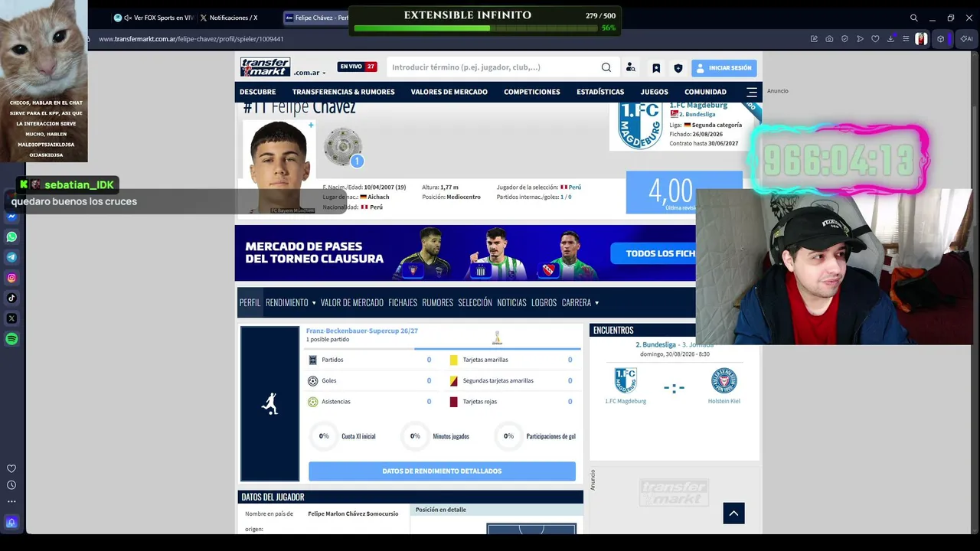Screen dimensions: 980x551
Task: Take a snapshot with the camera toolbar icon
Action: pyautogui.click(x=829, y=39)
